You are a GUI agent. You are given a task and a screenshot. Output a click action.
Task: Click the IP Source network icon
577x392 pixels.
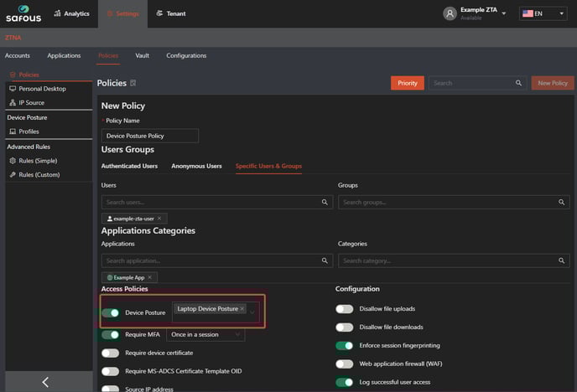[13, 102]
